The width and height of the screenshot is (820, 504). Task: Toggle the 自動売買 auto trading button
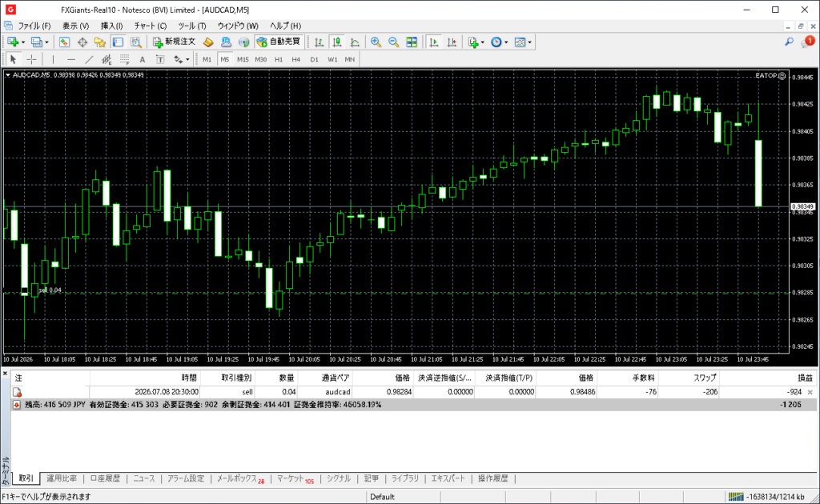pos(279,42)
